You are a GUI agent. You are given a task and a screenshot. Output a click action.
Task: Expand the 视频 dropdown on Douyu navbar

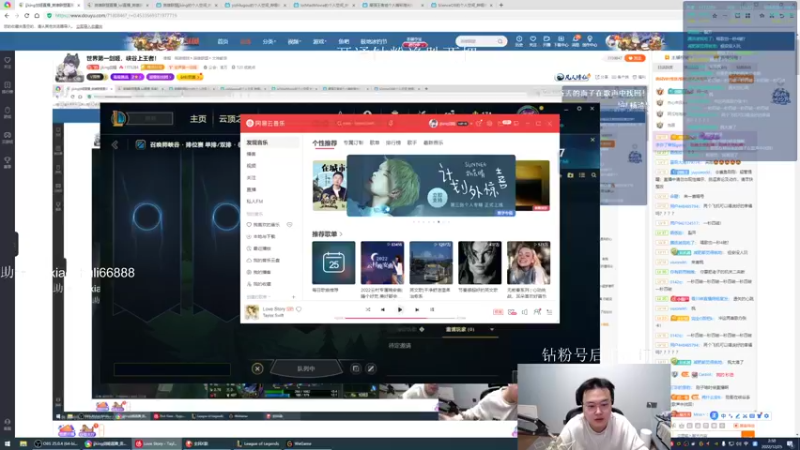click(294, 41)
